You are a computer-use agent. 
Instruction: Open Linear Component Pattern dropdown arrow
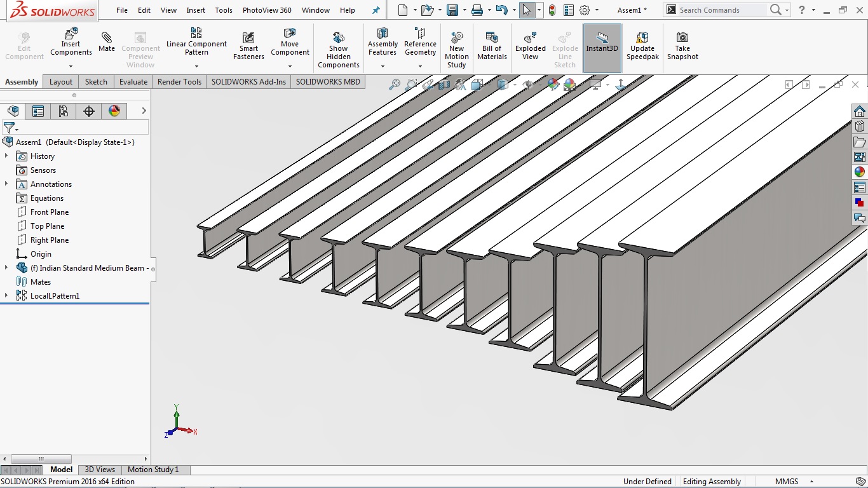pyautogui.click(x=196, y=66)
